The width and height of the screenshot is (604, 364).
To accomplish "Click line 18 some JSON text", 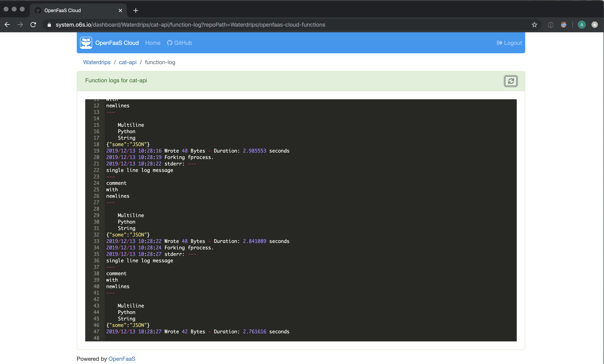I will 128,144.
